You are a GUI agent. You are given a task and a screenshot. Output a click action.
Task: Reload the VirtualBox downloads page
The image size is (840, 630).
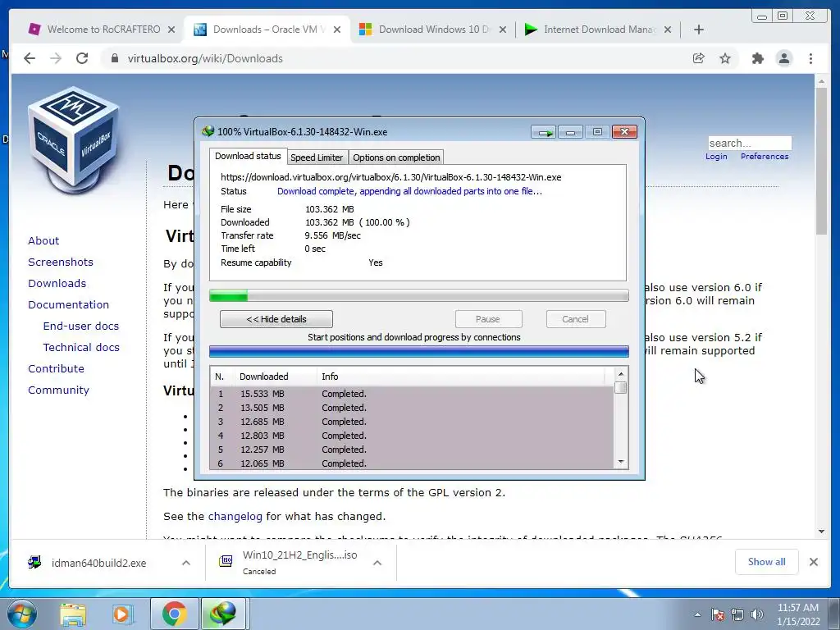pyautogui.click(x=82, y=58)
